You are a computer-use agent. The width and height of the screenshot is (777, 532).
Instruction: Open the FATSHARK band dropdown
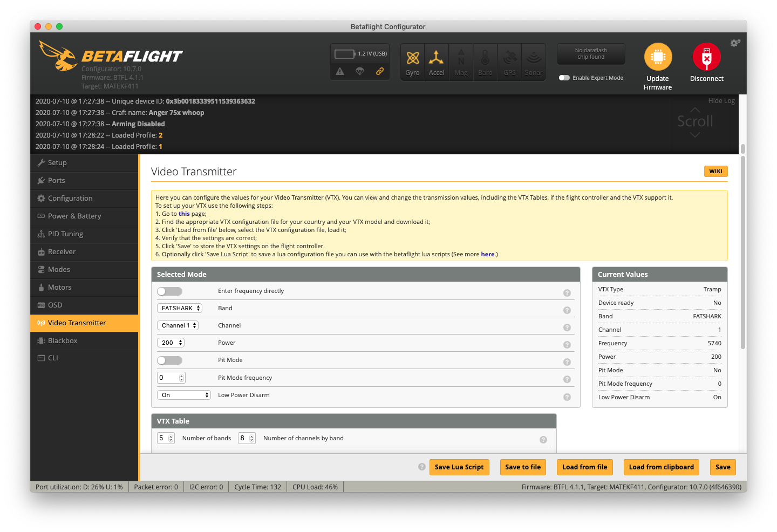[180, 308]
